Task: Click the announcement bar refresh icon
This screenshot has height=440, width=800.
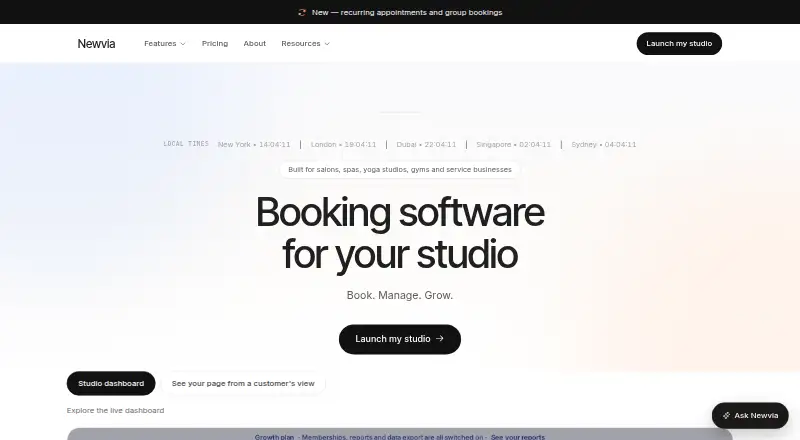Action: (302, 12)
